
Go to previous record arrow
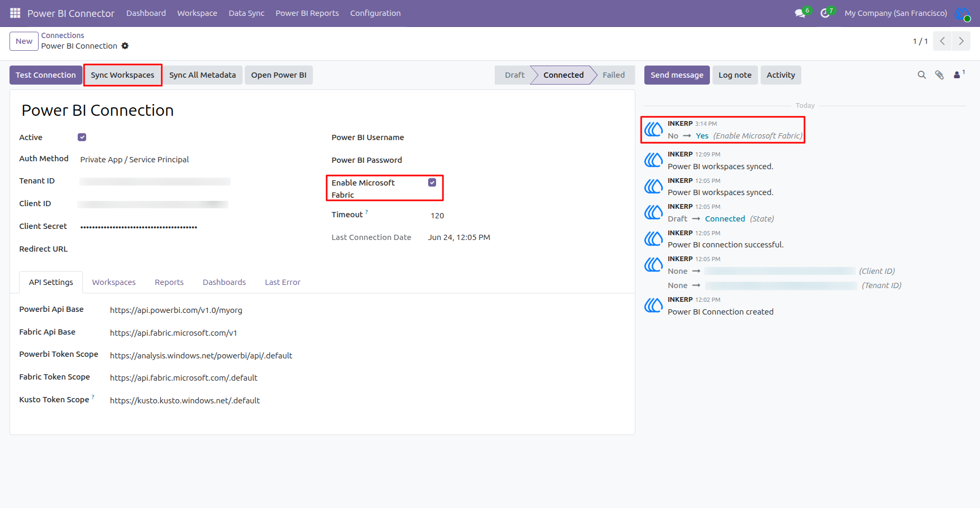(x=942, y=41)
